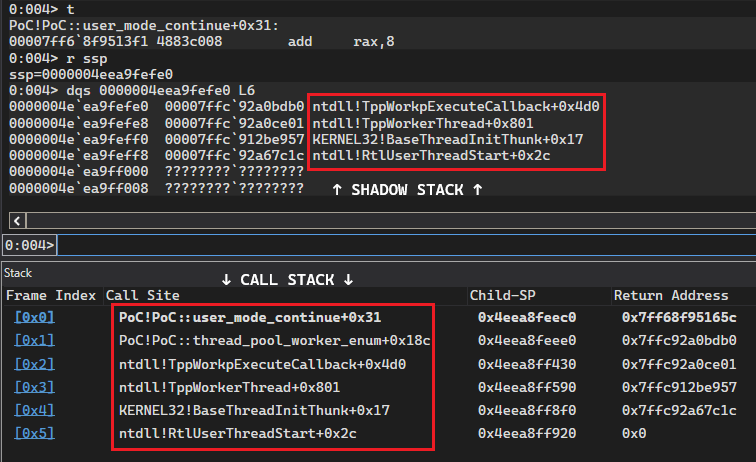Viewport: 756px width, 462px height.
Task: Click return address 0x7ffc92a67c1c in stack table
Action: (x=679, y=410)
